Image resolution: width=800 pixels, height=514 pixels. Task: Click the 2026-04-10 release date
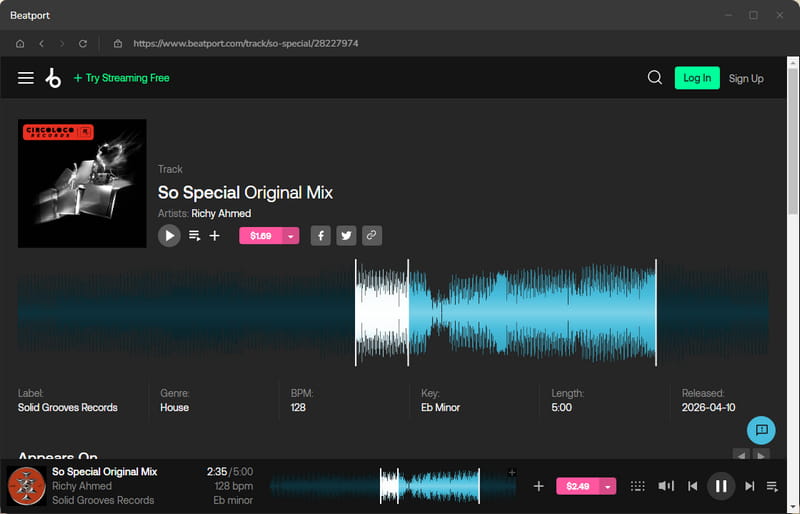(708, 407)
